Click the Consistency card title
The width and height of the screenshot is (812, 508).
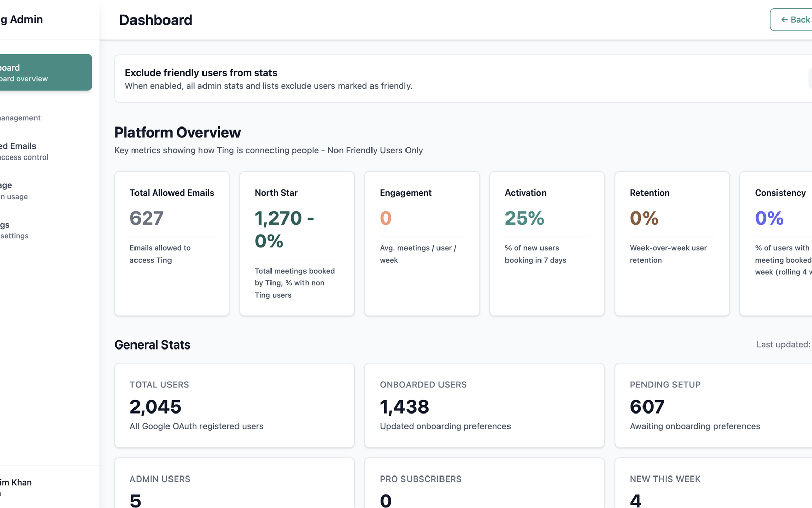[781, 193]
